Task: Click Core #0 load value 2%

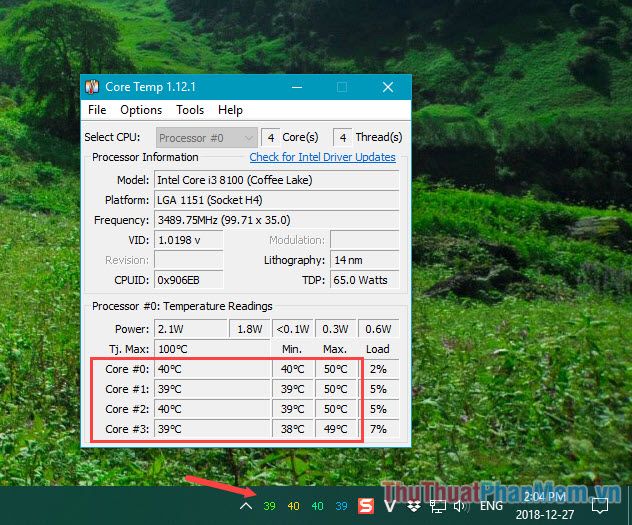Action: pos(378,369)
